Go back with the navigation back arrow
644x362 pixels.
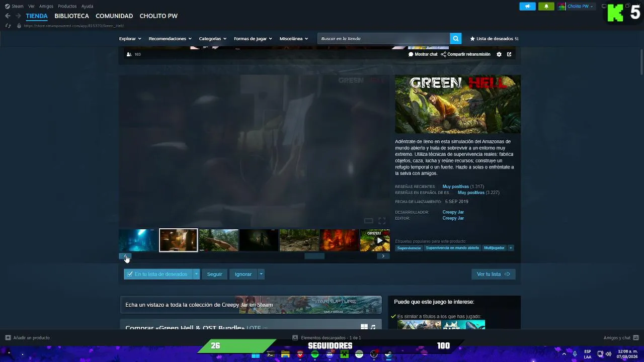[8, 16]
